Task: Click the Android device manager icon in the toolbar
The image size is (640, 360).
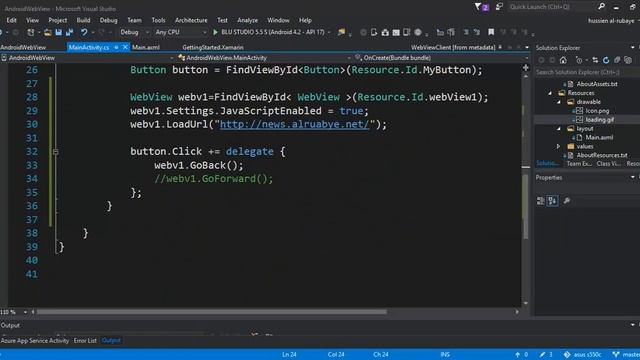Action: tap(374, 32)
